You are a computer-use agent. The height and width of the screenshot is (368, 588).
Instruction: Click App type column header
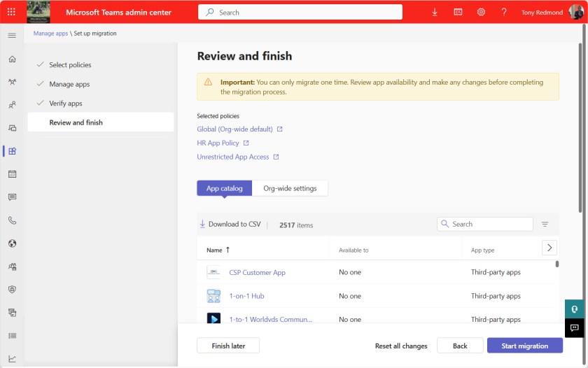pyautogui.click(x=482, y=250)
